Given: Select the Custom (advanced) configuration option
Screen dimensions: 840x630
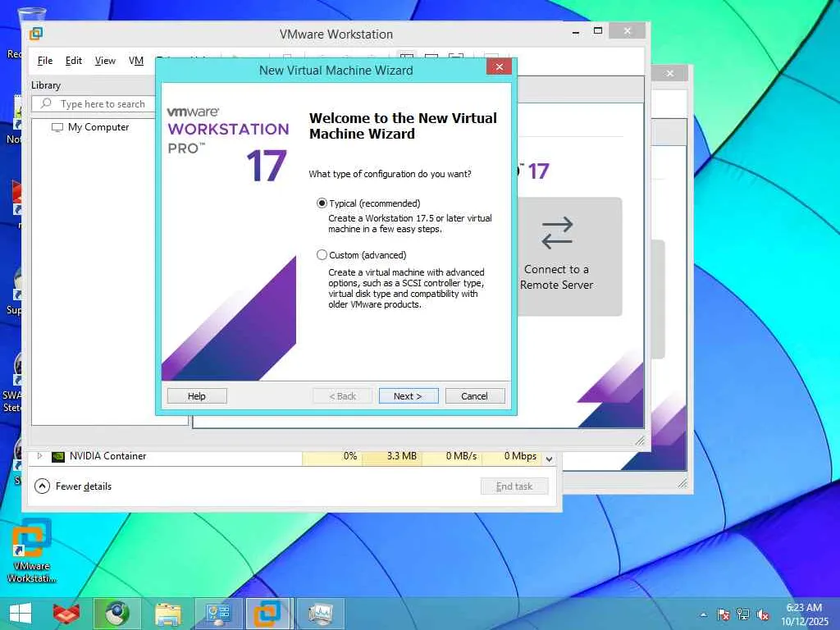Looking at the screenshot, I should coord(322,255).
